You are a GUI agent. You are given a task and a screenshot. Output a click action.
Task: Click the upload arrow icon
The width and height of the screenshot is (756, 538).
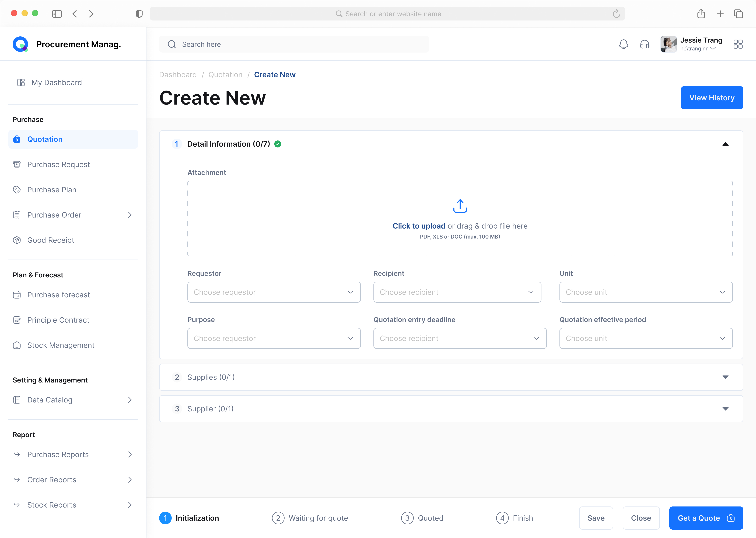460,206
